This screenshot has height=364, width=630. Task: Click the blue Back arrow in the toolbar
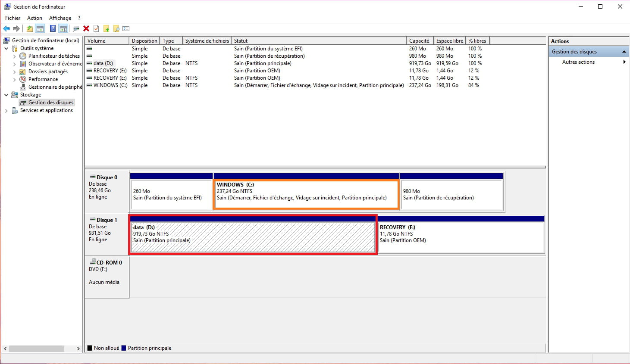(6, 29)
